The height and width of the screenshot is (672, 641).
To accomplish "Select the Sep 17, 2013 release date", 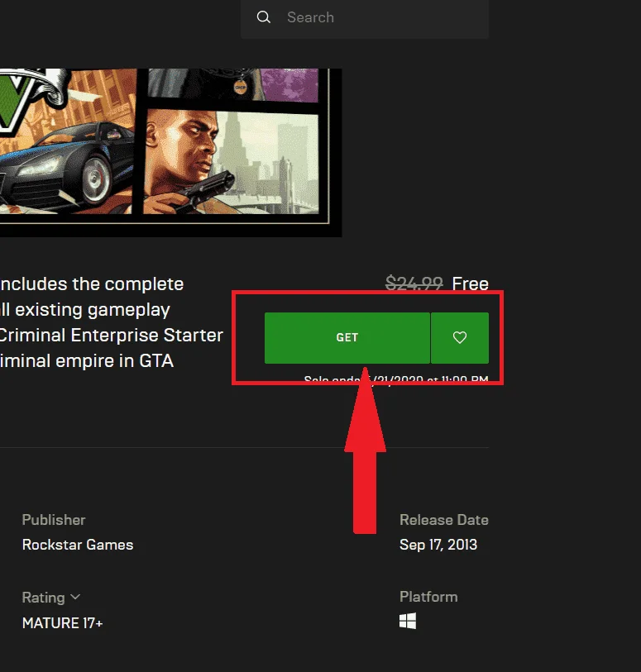I will pos(438,545).
